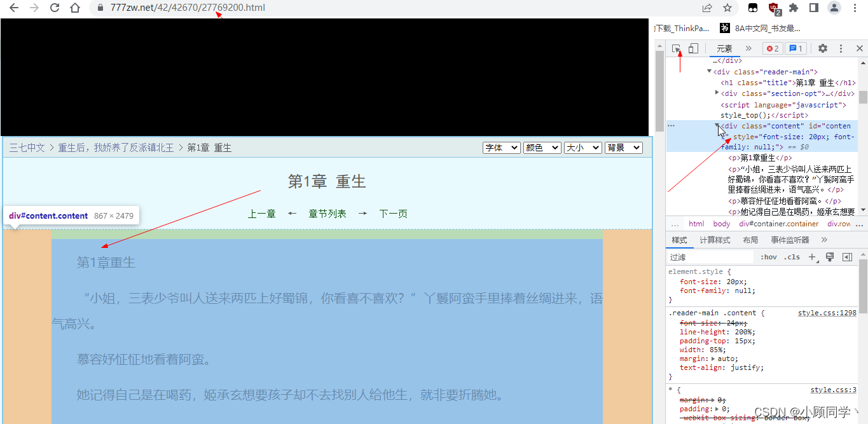
Task: Toggle .cls class editor
Action: (x=792, y=257)
